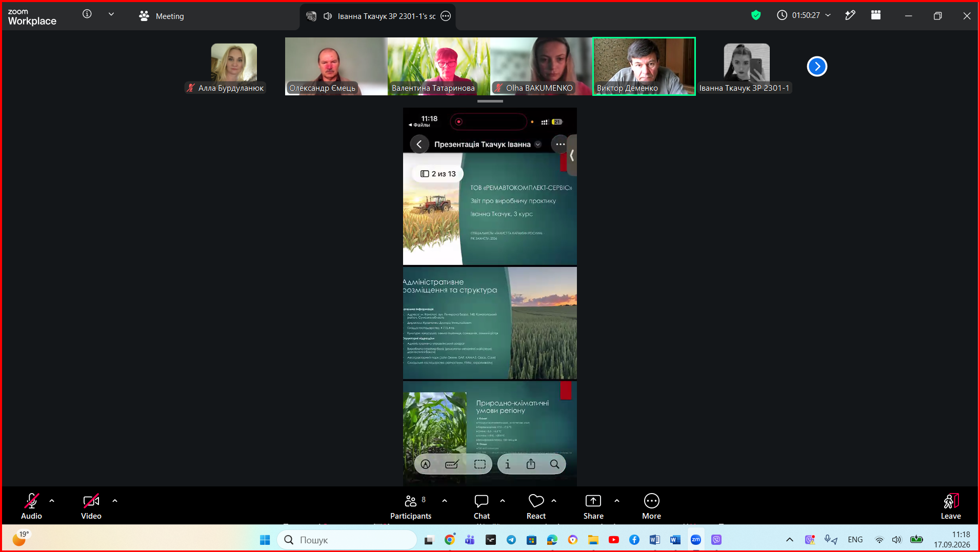Turn on the Video camera
This screenshot has width=980, height=552.
(x=91, y=507)
